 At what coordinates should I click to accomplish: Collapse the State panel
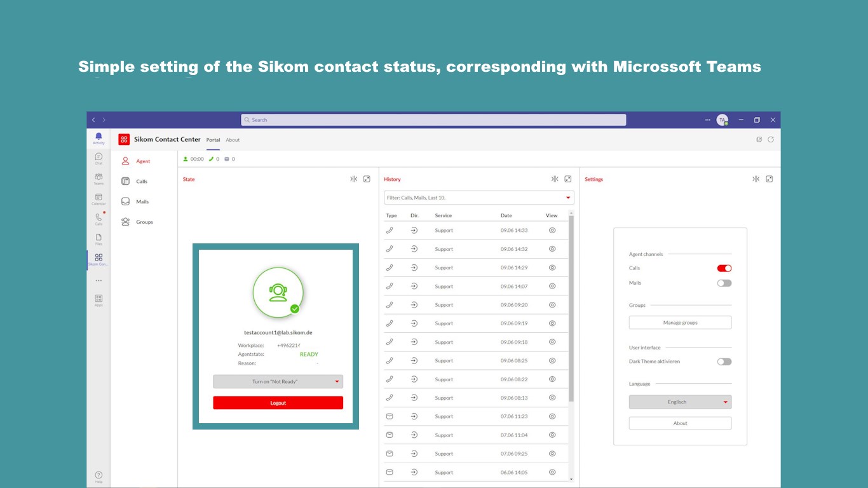pos(354,179)
